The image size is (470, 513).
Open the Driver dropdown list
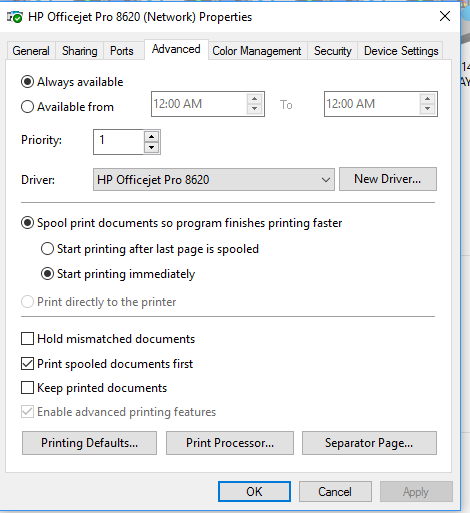214,180
